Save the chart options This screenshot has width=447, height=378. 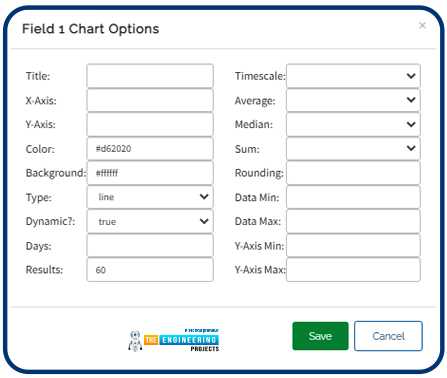(320, 336)
